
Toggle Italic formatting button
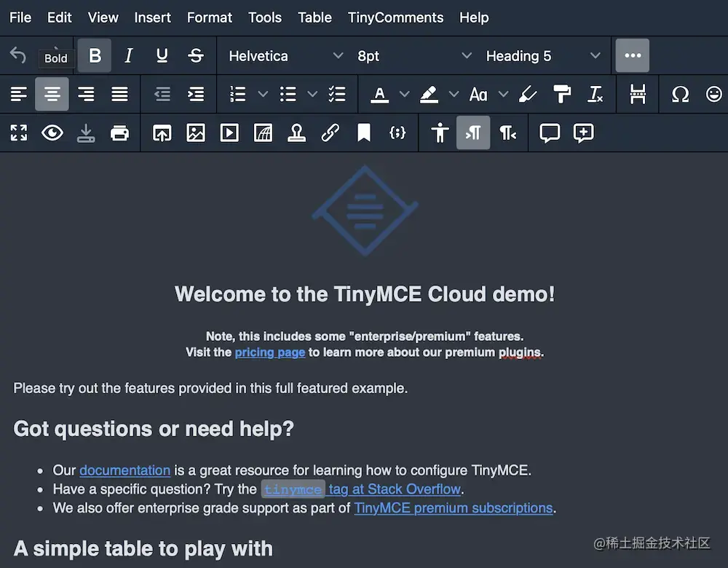129,55
